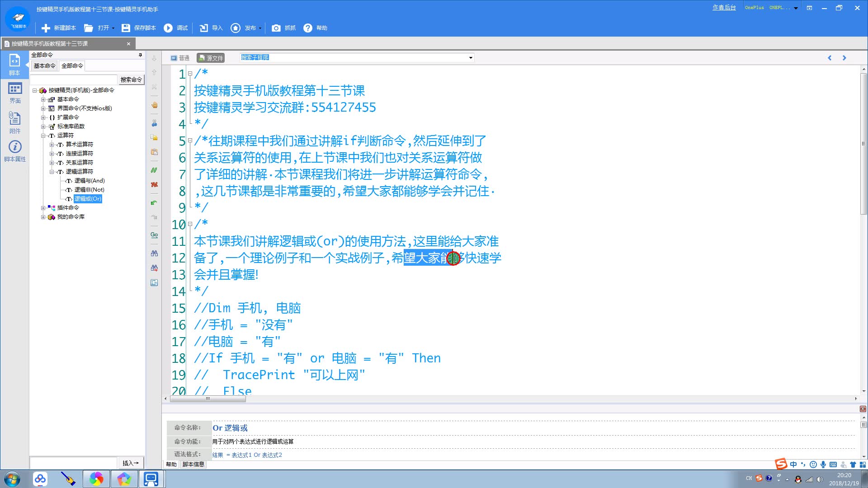Click the cut (scissors) icon
The height and width of the screenshot is (488, 868).
[x=154, y=123]
